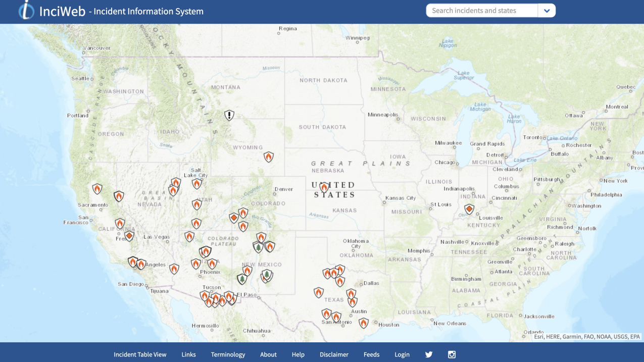Expand the search filter dropdown
This screenshot has height=362, width=644.
tap(547, 10)
